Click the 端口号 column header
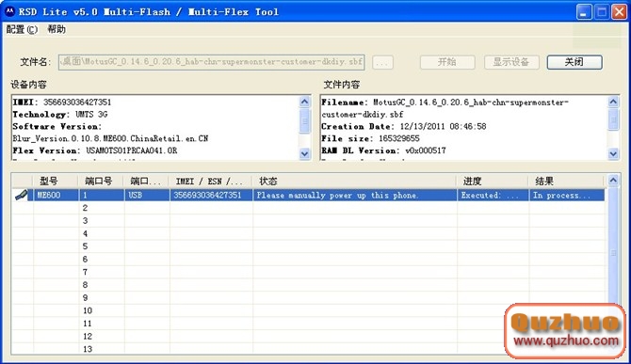Viewport: 631px width, 364px height. pyautogui.click(x=101, y=182)
